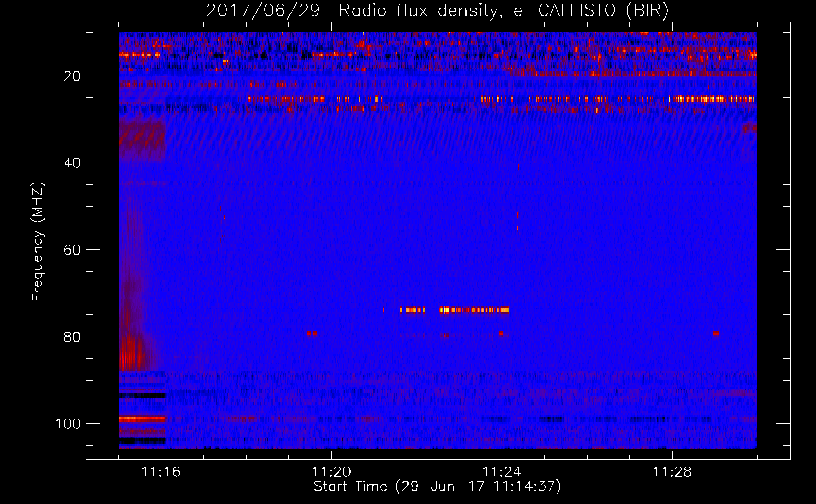This screenshot has width=816, height=504.
Task: Click the bright red band near 99 MHz at left
Action: [142, 418]
